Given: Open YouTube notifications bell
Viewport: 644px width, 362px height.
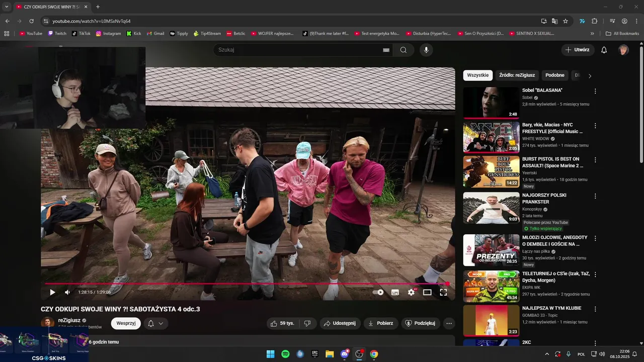Looking at the screenshot, I should click(604, 50).
